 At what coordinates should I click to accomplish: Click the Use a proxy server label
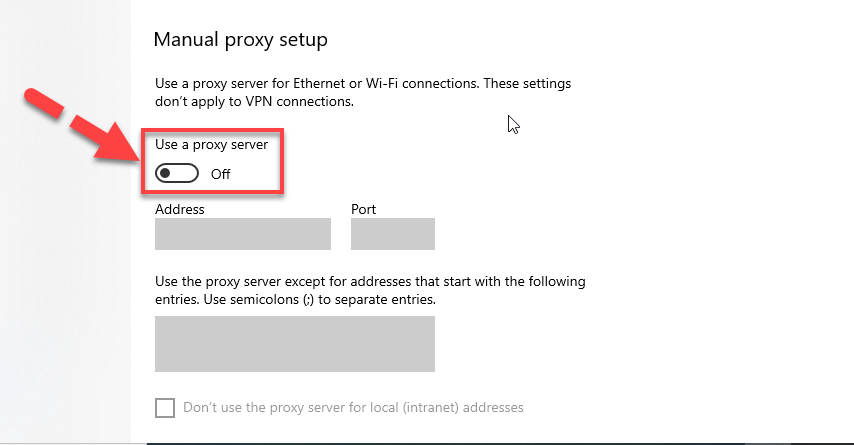coord(211,145)
